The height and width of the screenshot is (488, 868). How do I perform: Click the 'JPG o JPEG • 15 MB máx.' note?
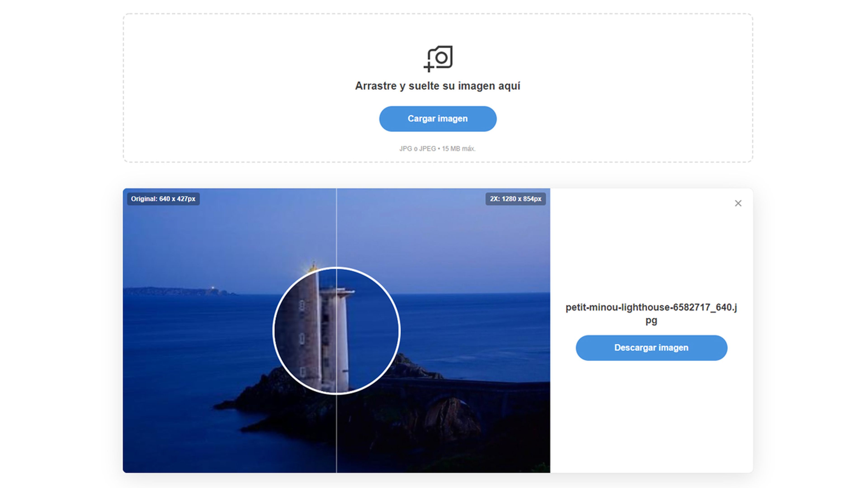(x=437, y=148)
